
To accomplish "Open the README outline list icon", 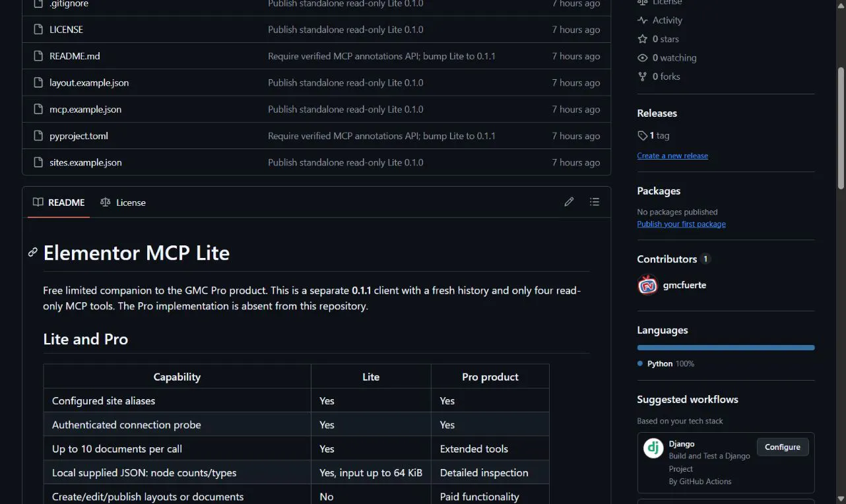I will [595, 202].
